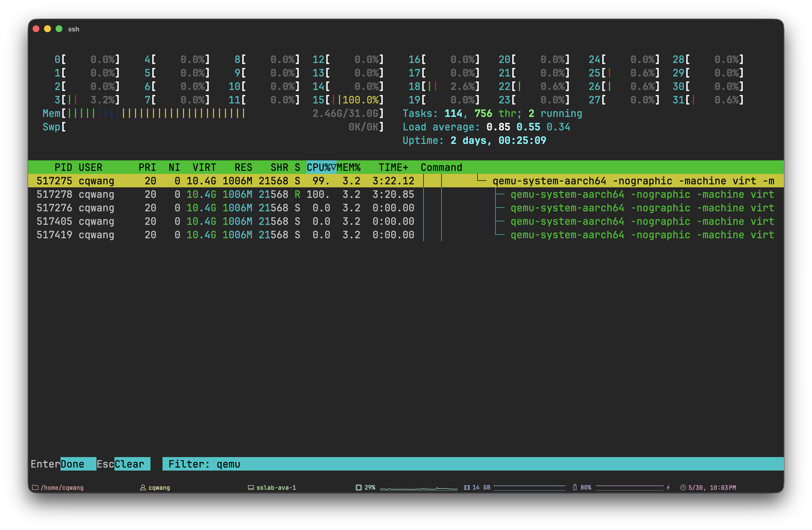This screenshot has width=812, height=530.
Task: Click the red close window button
Action: point(36,29)
